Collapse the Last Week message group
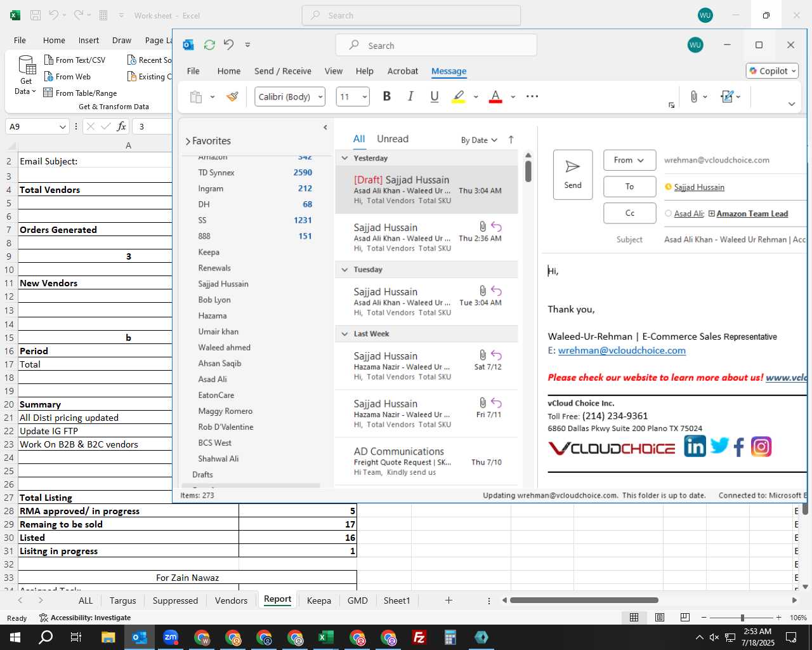812x650 pixels. (x=344, y=334)
